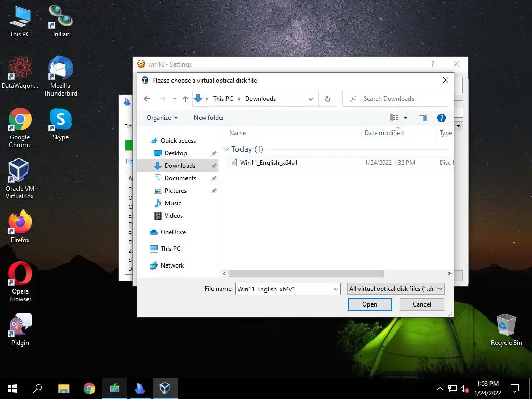
Task: Open the file dialog Help icon
Action: coord(441,118)
